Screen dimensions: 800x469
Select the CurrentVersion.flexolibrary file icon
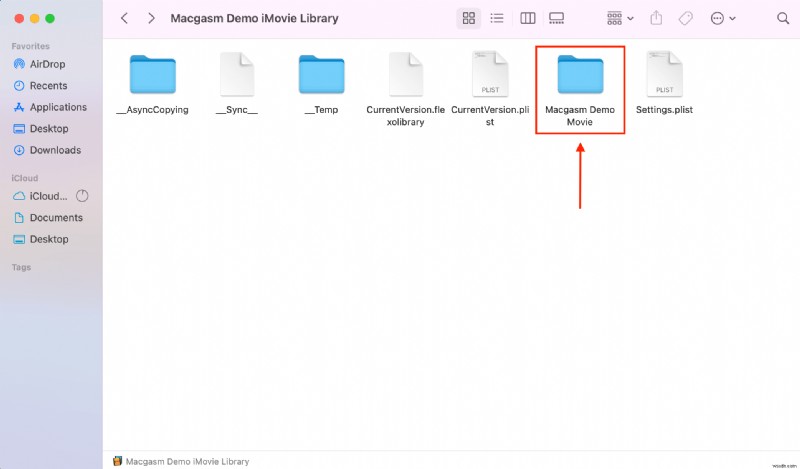point(406,74)
